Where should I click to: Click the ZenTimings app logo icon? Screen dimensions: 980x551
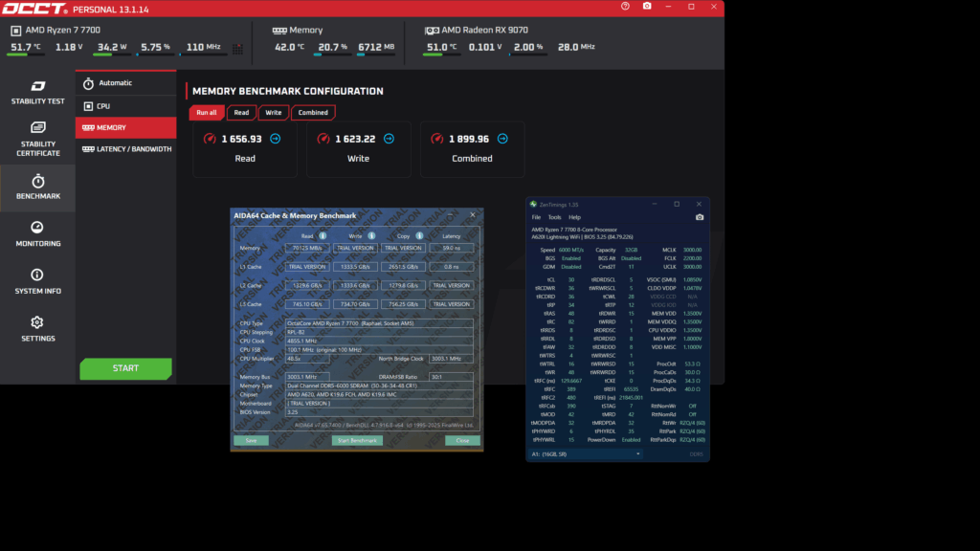[x=533, y=205]
